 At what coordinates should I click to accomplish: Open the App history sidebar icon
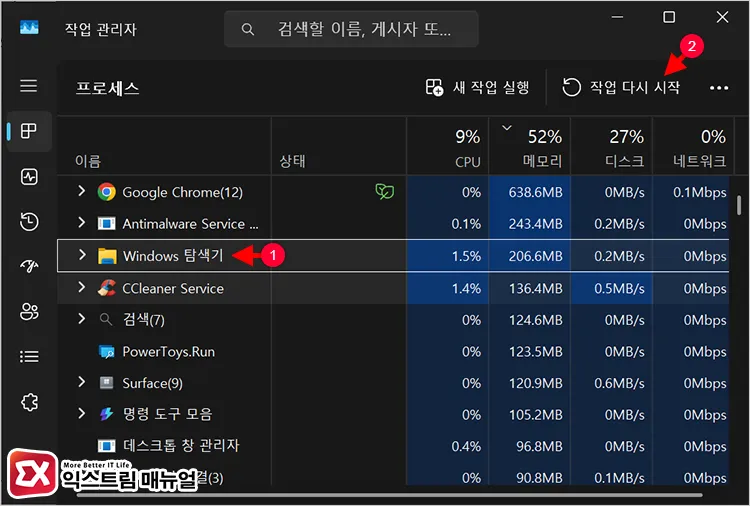coord(29,222)
